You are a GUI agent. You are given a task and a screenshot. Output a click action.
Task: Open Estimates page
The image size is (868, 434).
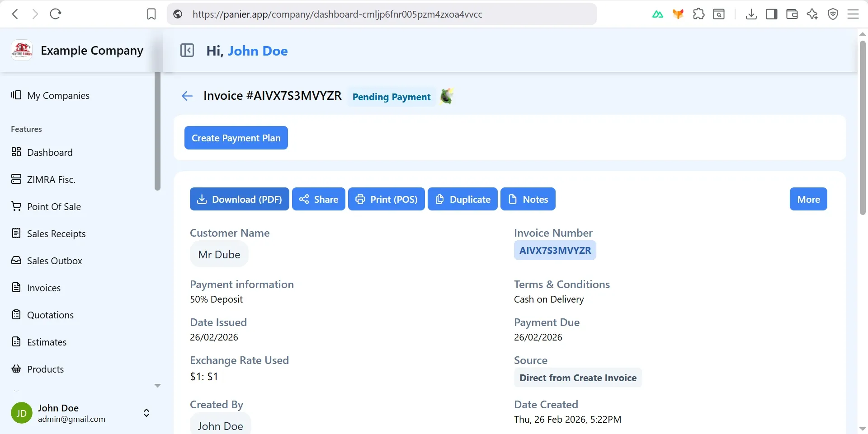point(39,342)
